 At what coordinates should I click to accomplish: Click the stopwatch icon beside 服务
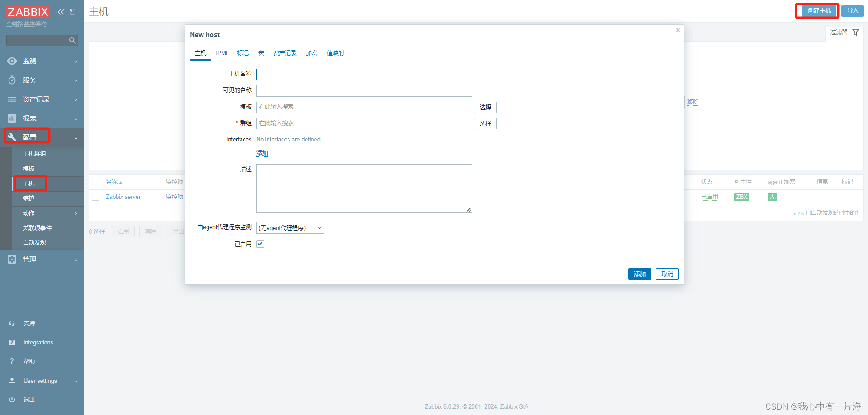coord(12,80)
